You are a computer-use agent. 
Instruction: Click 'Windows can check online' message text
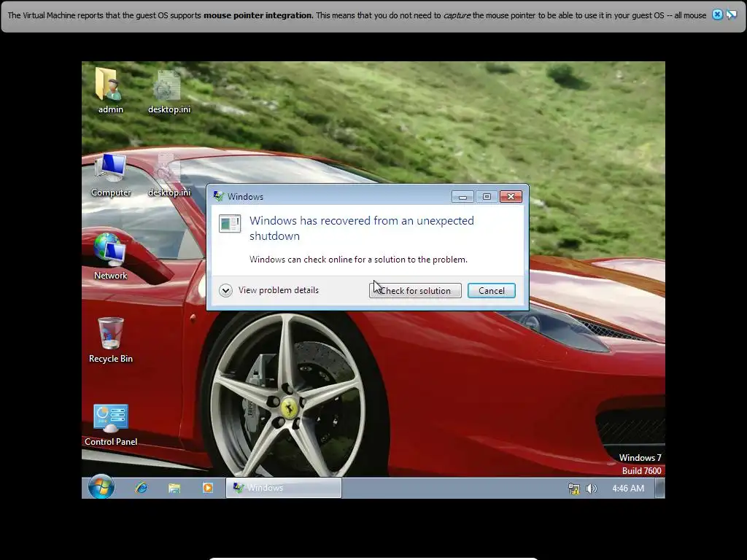coord(358,260)
